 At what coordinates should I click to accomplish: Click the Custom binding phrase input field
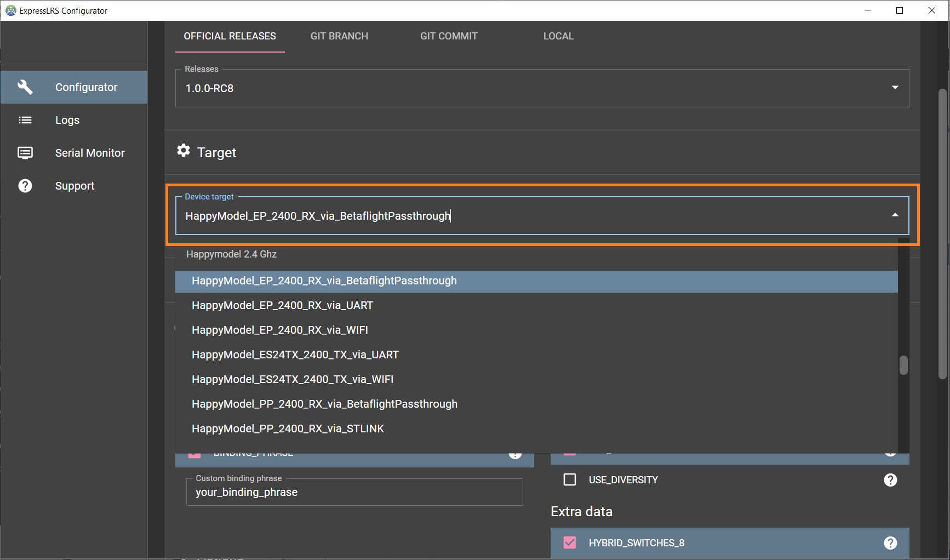(x=354, y=492)
